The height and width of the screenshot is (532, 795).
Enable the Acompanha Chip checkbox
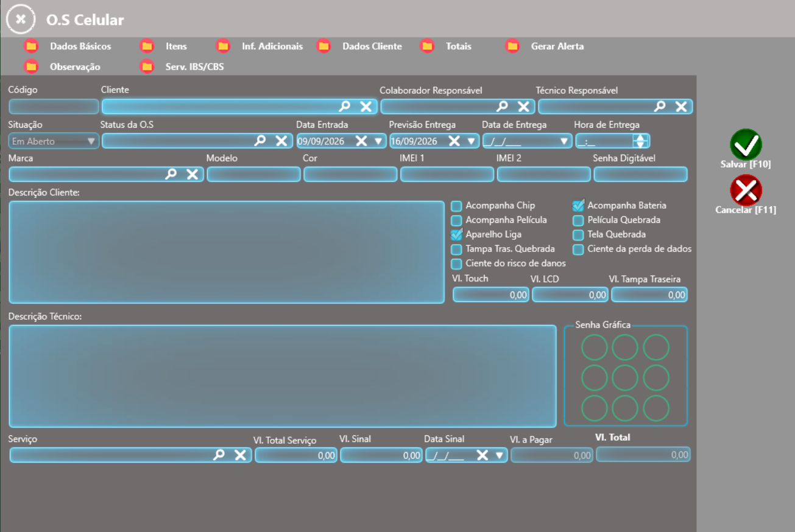[456, 206]
